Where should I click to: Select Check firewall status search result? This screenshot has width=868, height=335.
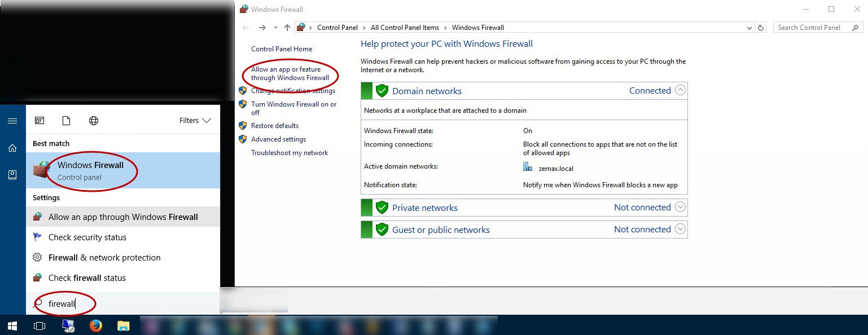(x=123, y=277)
